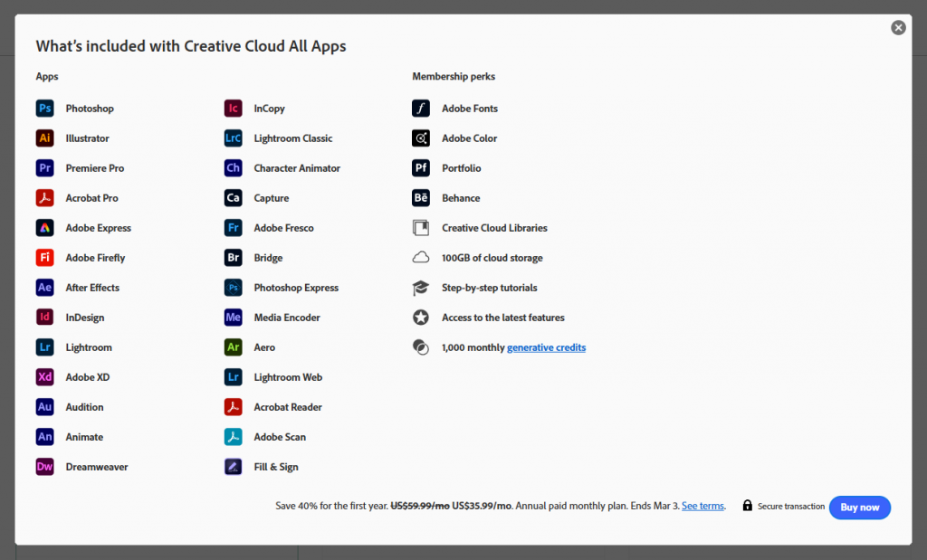
Task: Select the Adobe Fonts icon
Action: pyautogui.click(x=420, y=108)
